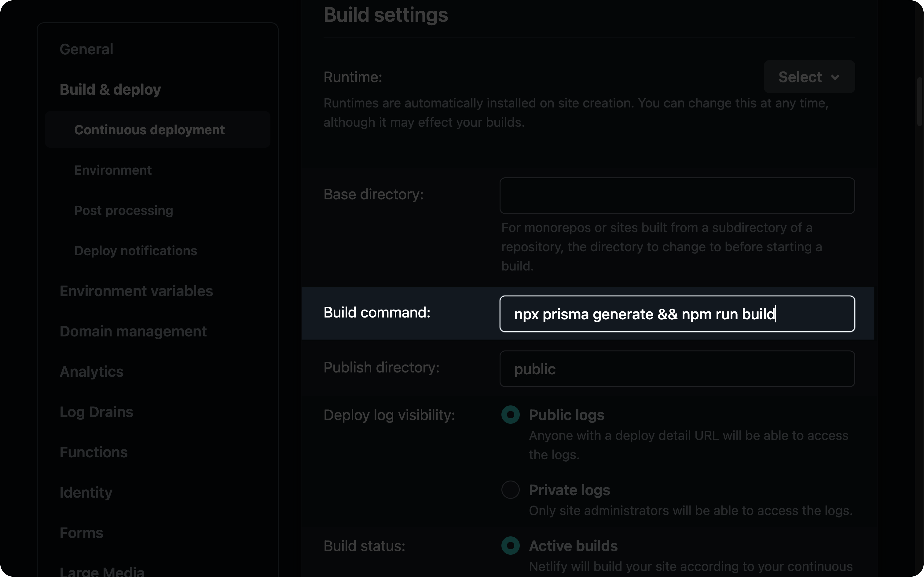Expand the Select runtime dropdown
Image resolution: width=924 pixels, height=577 pixels.
coord(808,76)
